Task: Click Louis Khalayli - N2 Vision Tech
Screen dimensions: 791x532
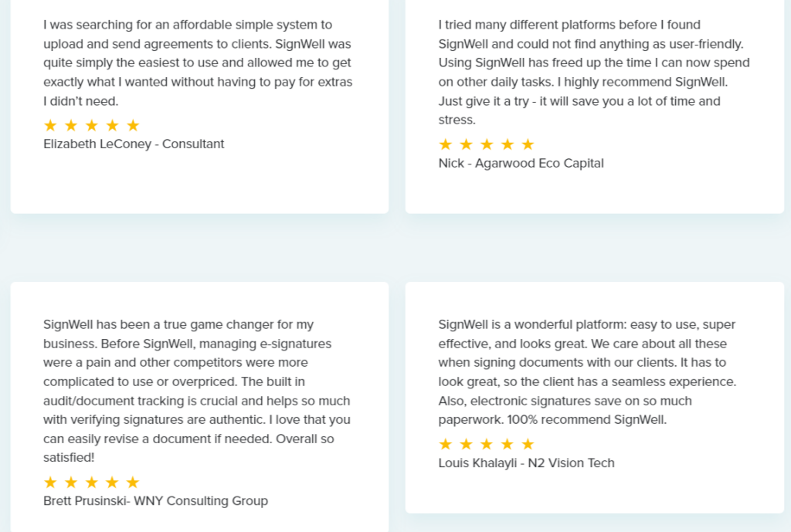Action: (x=526, y=463)
